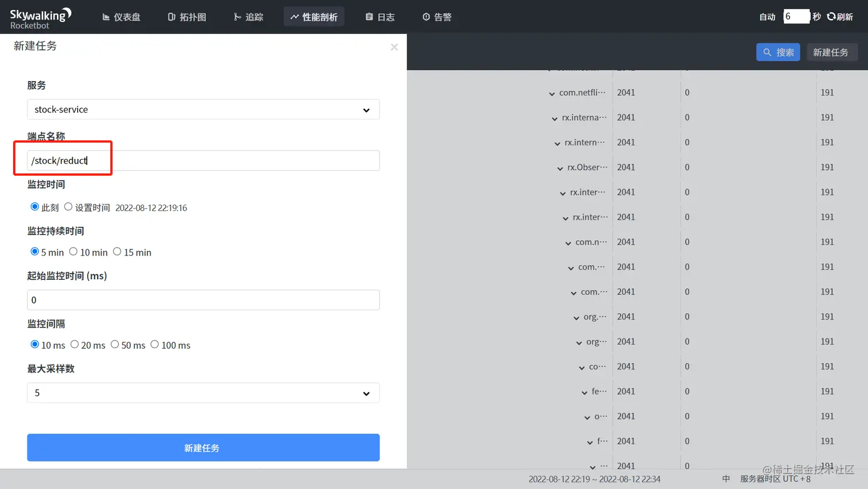
Task: Collapse the f… tree row
Action: point(590,442)
